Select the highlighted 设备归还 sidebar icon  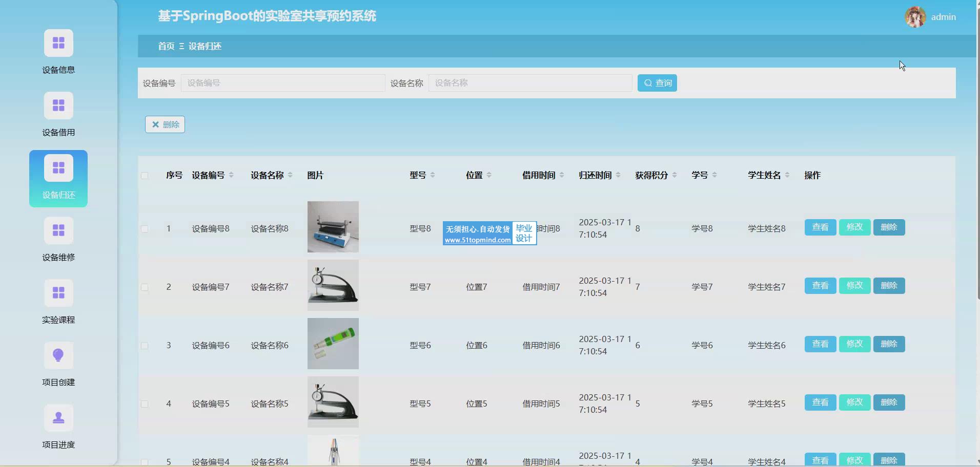tap(58, 168)
